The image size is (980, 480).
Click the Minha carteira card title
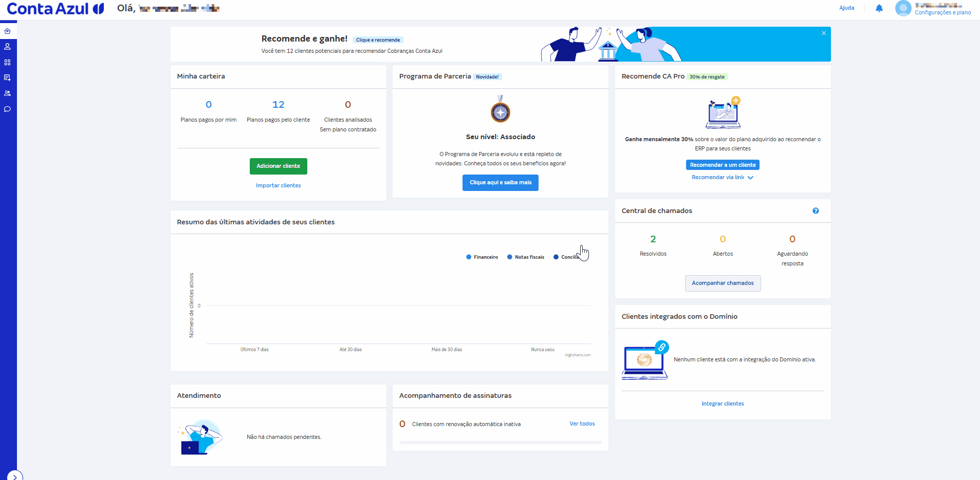click(201, 76)
